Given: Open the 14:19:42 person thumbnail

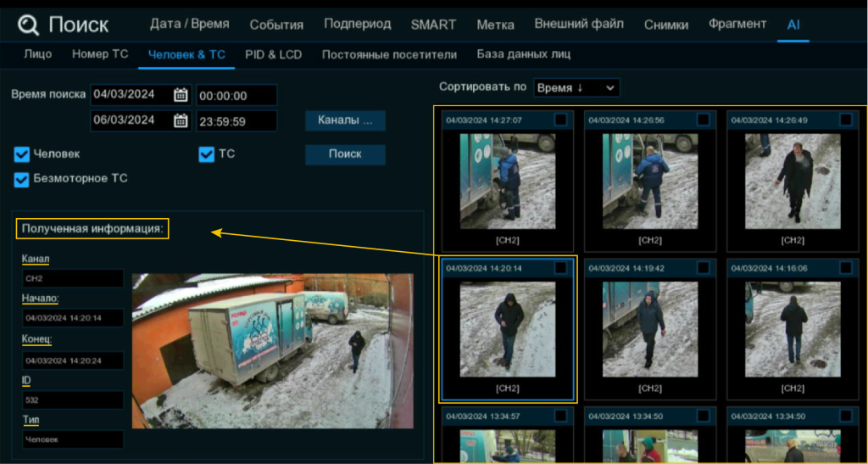Looking at the screenshot, I should point(650,329).
